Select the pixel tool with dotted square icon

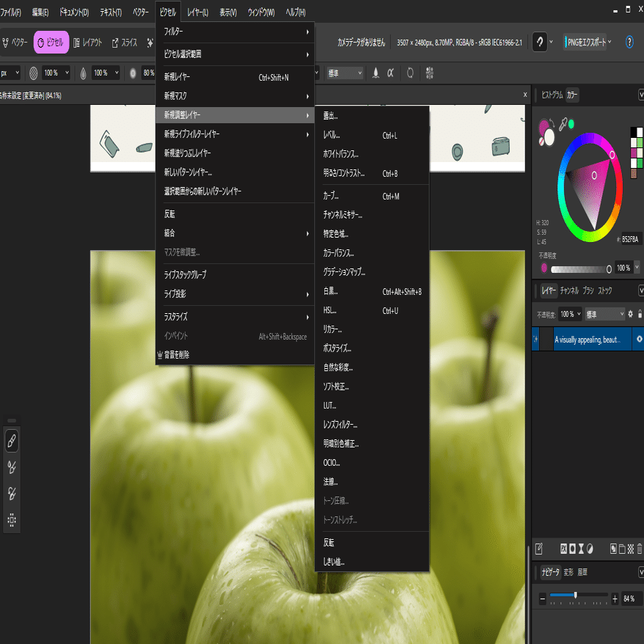(x=12, y=520)
